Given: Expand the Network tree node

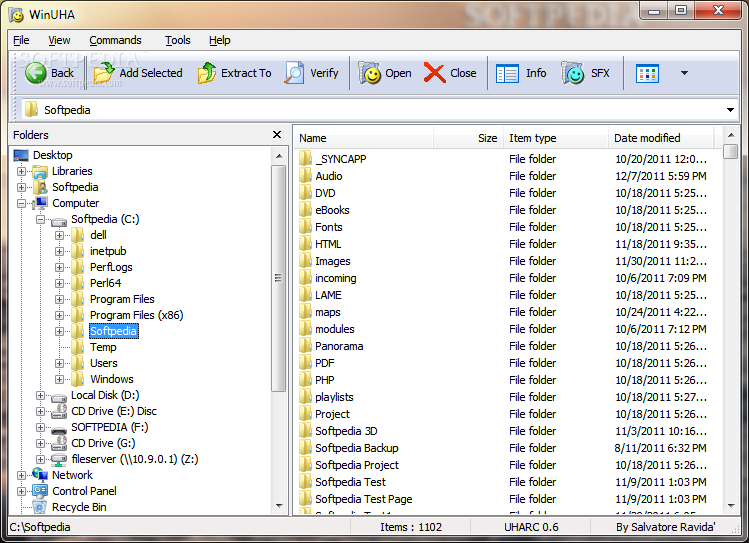Looking at the screenshot, I should (21, 476).
